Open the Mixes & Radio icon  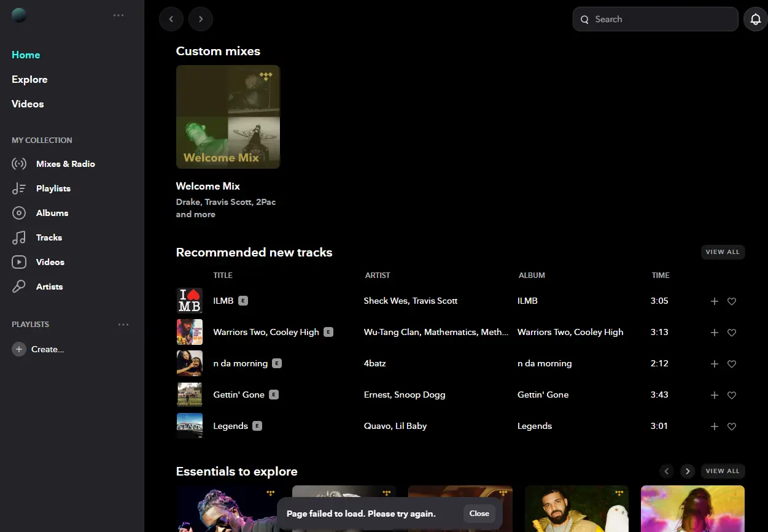(19, 164)
